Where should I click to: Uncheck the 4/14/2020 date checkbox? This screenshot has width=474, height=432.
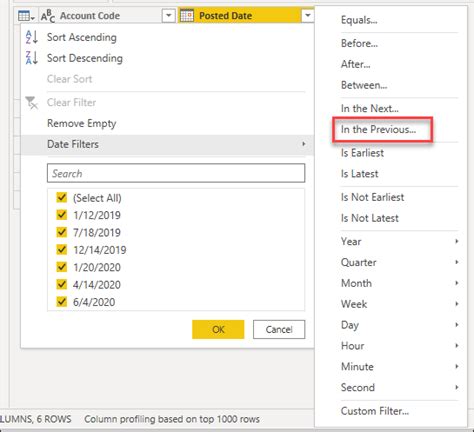pyautogui.click(x=62, y=284)
